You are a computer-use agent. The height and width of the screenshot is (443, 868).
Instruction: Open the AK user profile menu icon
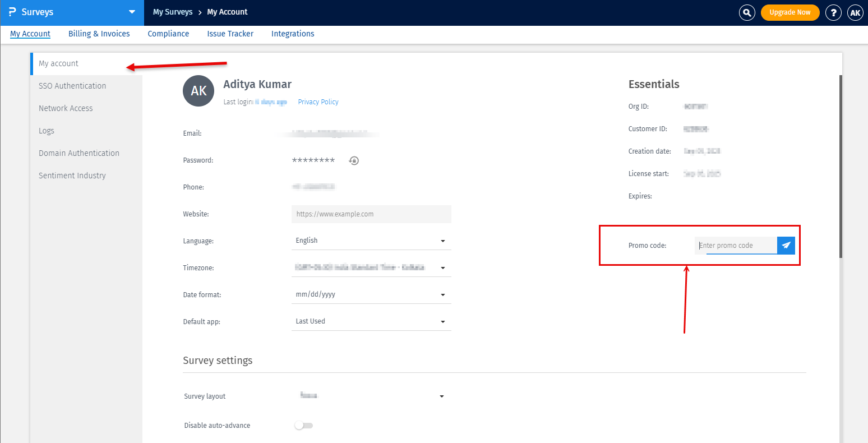(x=855, y=12)
